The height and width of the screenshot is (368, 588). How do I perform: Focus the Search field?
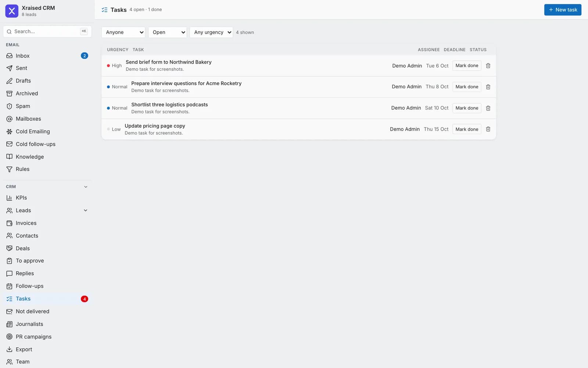[x=47, y=32]
